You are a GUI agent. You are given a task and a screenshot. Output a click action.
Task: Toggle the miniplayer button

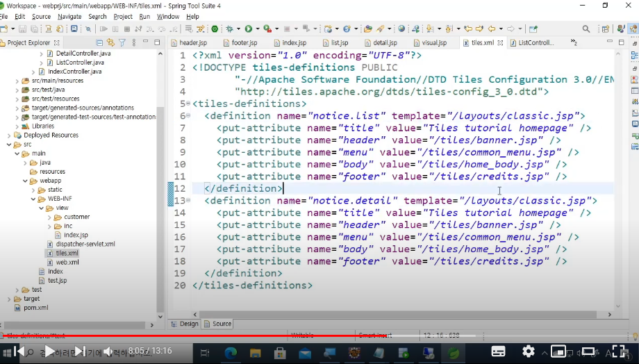tap(558, 351)
